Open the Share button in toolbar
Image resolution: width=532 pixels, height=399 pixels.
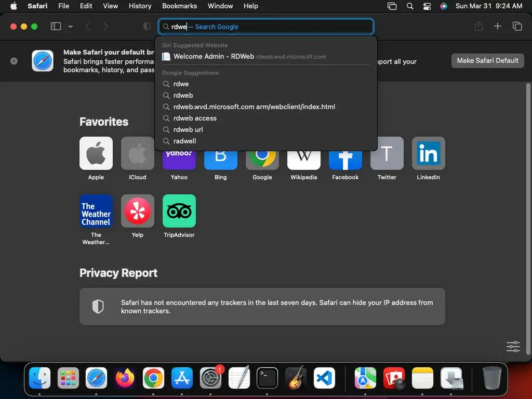pos(478,26)
